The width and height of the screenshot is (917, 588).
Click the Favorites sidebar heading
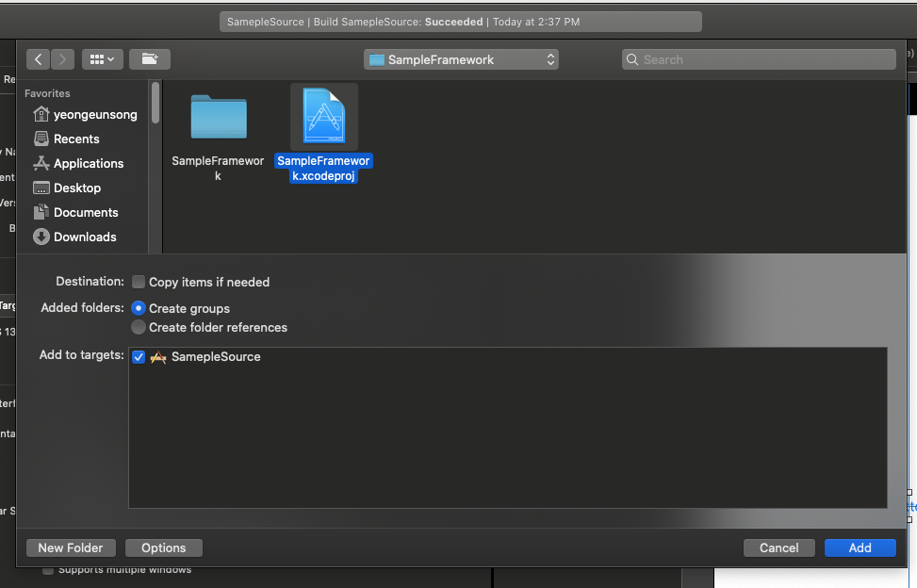click(47, 93)
